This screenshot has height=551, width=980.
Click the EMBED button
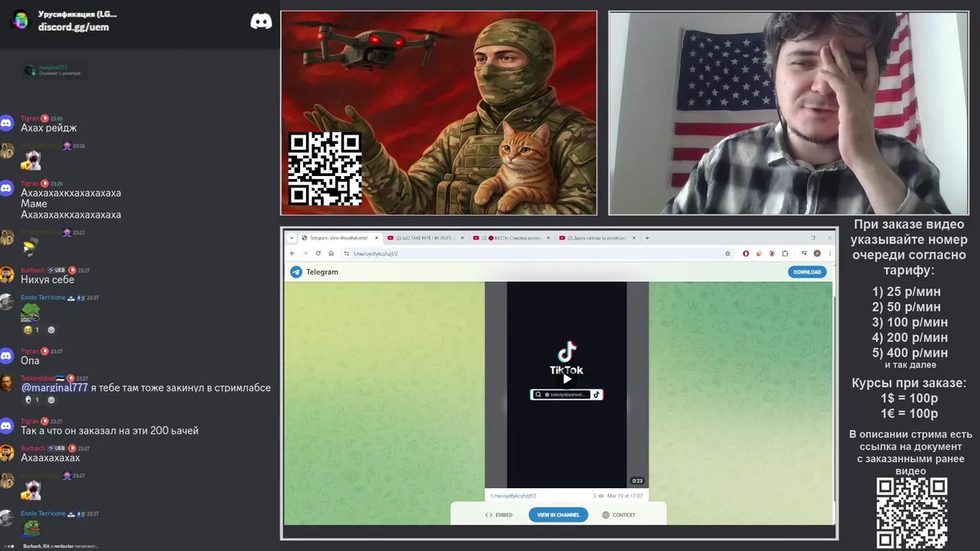pos(498,515)
